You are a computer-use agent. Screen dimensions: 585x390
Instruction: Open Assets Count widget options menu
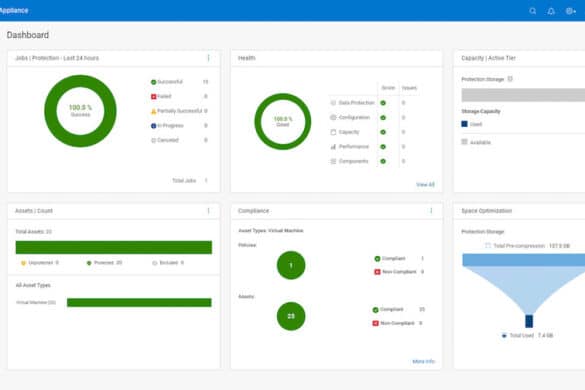209,211
